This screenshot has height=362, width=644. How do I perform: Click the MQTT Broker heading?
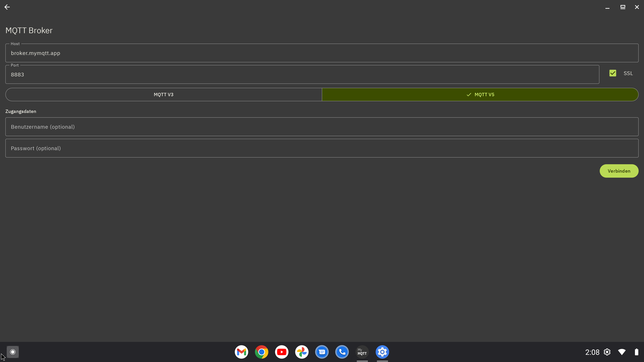[29, 31]
